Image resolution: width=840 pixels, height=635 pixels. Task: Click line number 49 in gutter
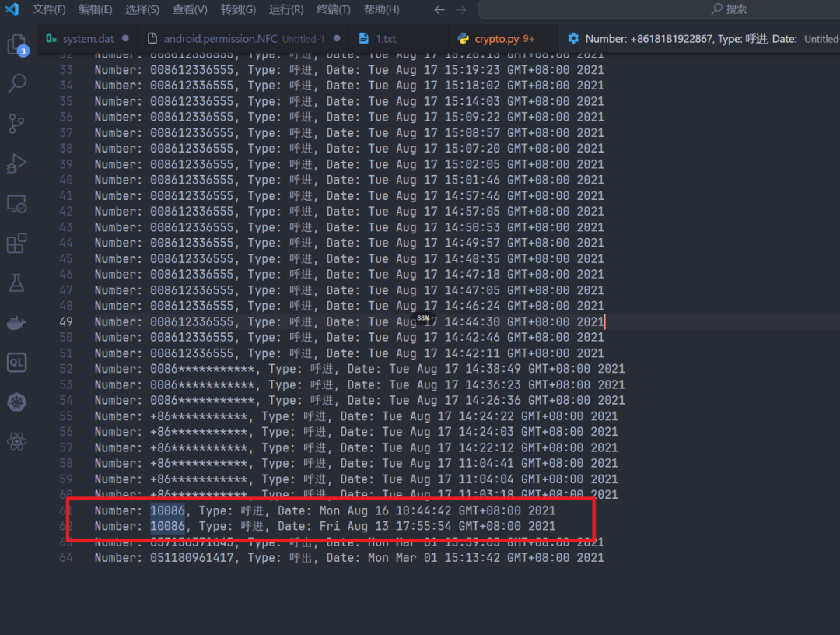(66, 321)
